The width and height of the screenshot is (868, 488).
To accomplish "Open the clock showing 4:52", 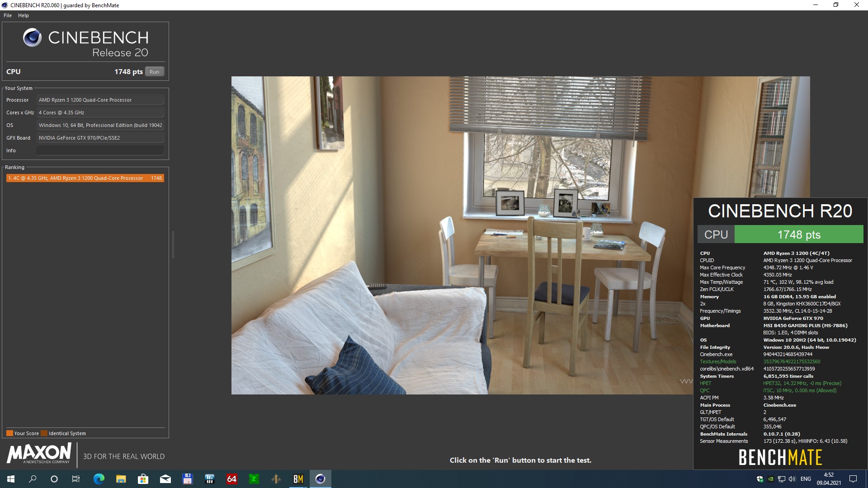I will tap(829, 479).
